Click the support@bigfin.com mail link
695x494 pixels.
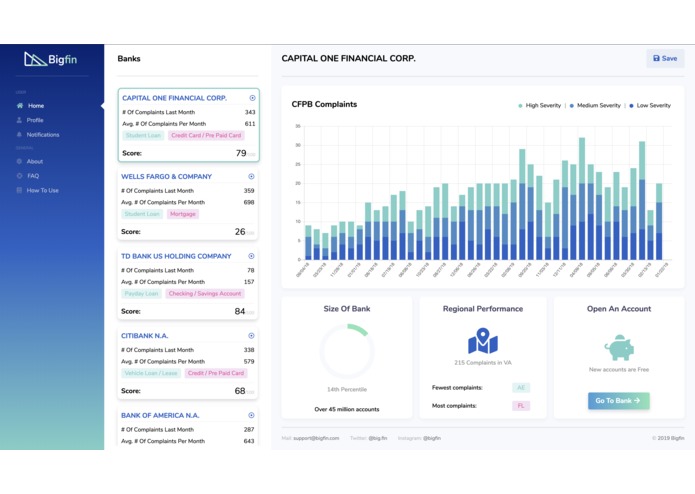click(316, 438)
